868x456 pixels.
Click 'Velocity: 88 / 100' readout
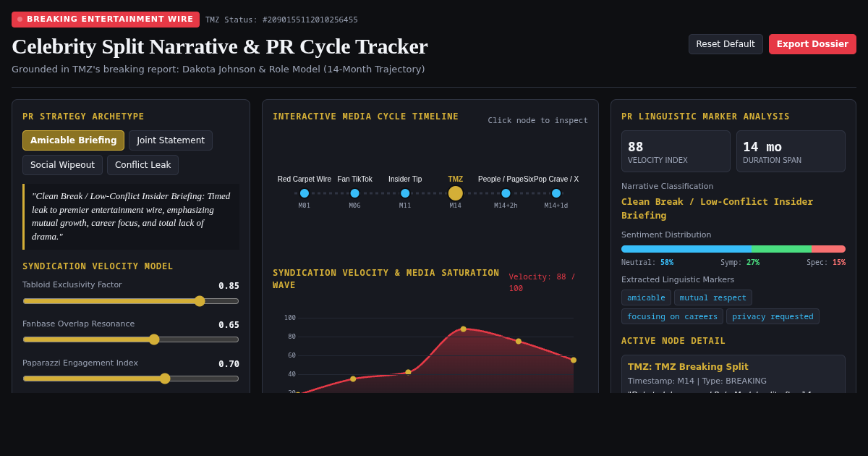(x=542, y=282)
